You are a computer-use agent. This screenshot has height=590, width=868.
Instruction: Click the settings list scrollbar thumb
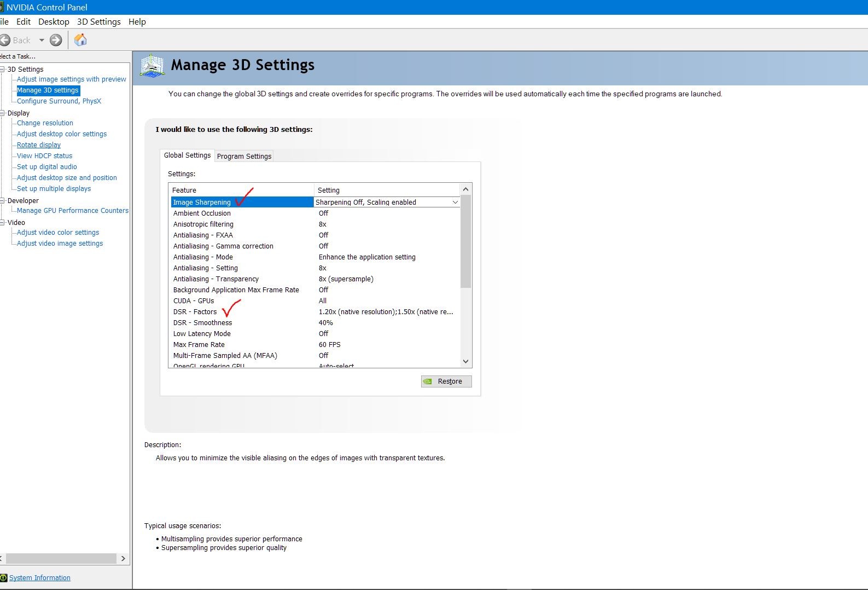point(466,241)
